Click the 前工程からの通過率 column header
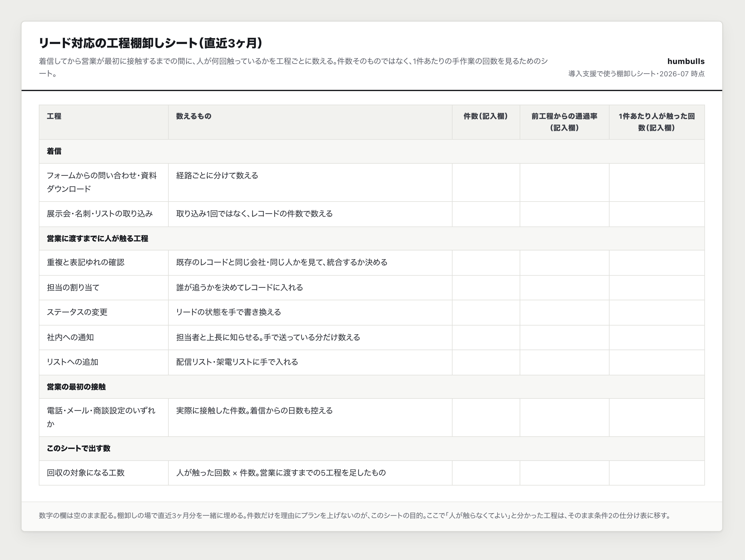Screen dimensions: 745x560 (x=565, y=122)
